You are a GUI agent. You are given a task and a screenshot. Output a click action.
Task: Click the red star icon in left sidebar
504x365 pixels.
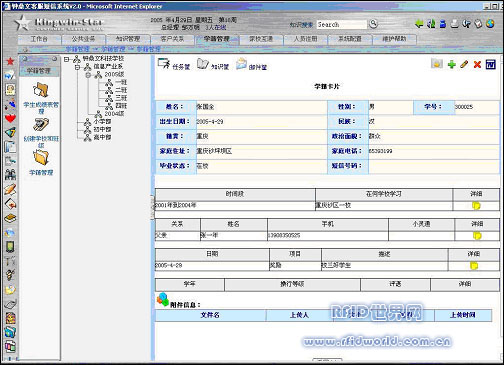10,61
